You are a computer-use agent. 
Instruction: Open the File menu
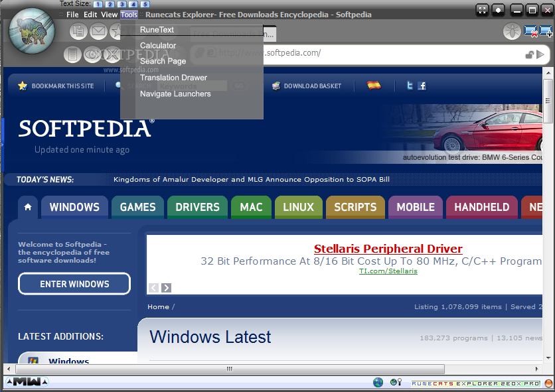(72, 15)
